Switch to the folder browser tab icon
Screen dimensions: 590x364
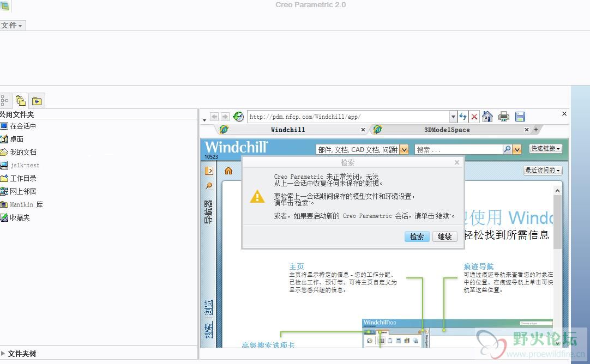pyautogui.click(x=20, y=100)
